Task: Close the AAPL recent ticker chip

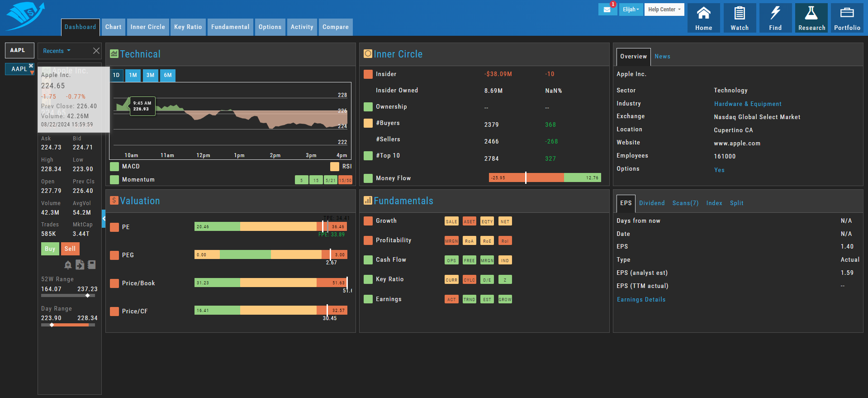Action: click(x=31, y=66)
